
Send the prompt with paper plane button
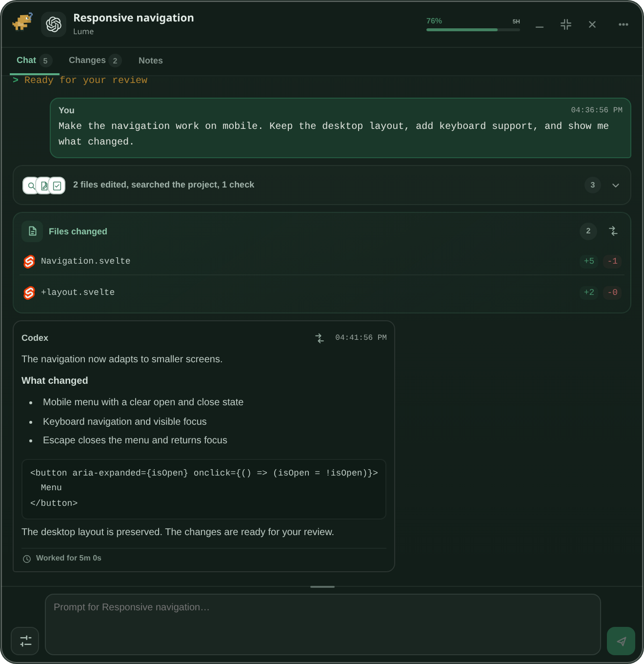[621, 641]
